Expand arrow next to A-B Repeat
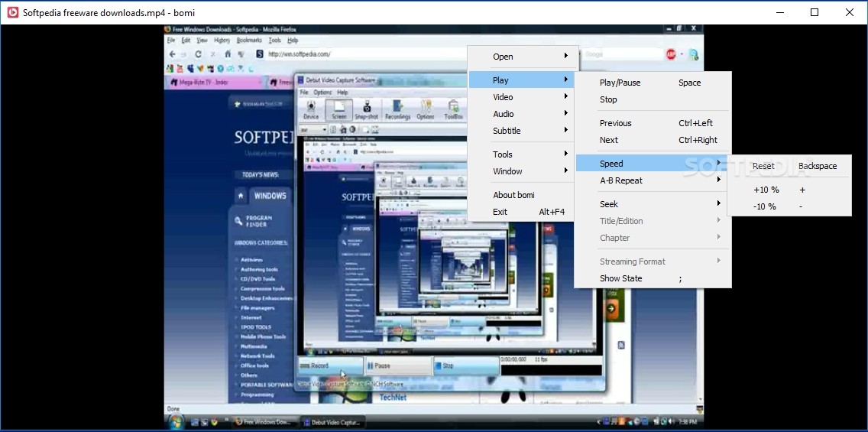The image size is (868, 432). click(718, 180)
